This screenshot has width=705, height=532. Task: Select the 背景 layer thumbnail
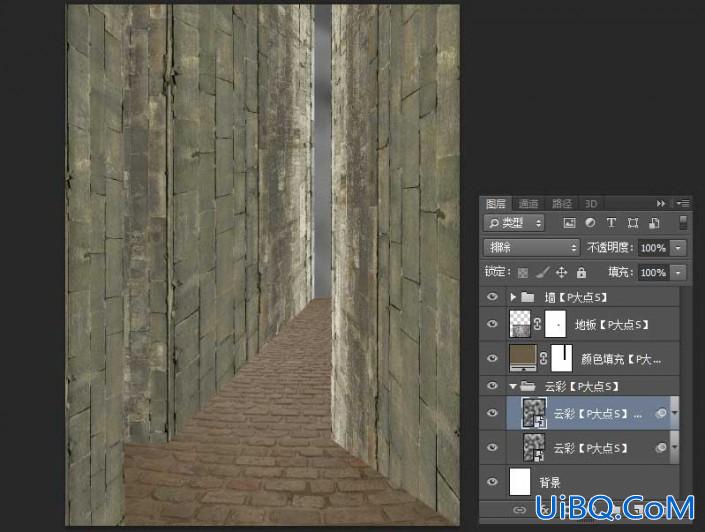pyautogui.click(x=520, y=482)
